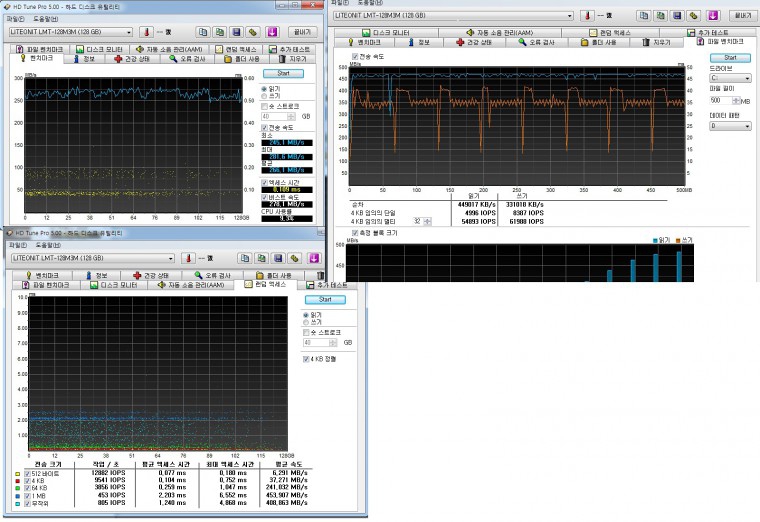Select 읽기 radio in benchmark window
The height and width of the screenshot is (522, 760).
264,89
